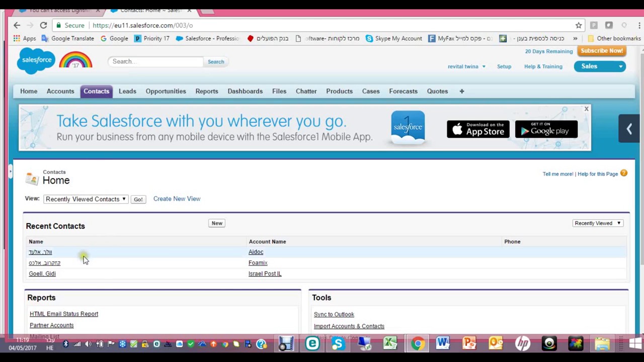Open the Apps grid in bookmarks bar
The image size is (644, 362).
[25, 38]
